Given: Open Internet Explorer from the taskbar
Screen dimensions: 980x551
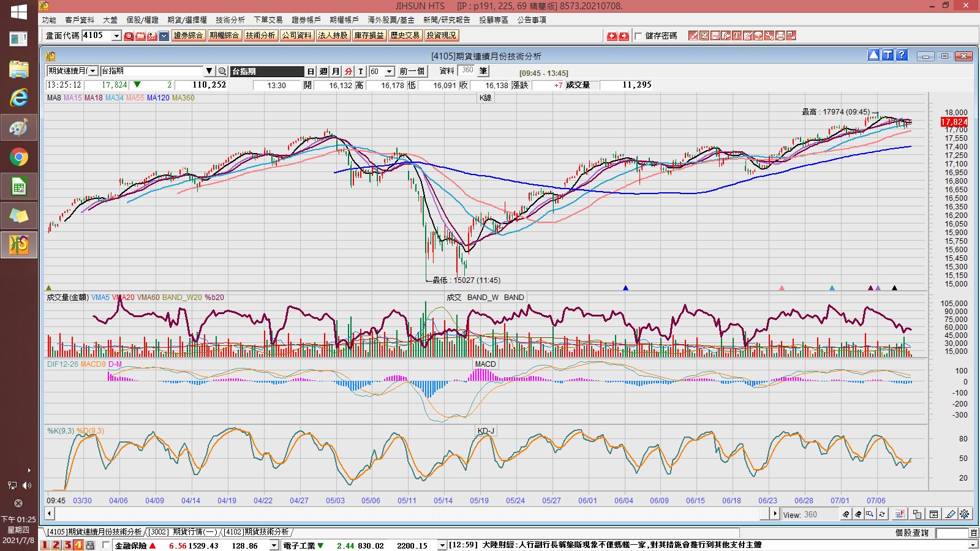Looking at the screenshot, I should 18,98.
